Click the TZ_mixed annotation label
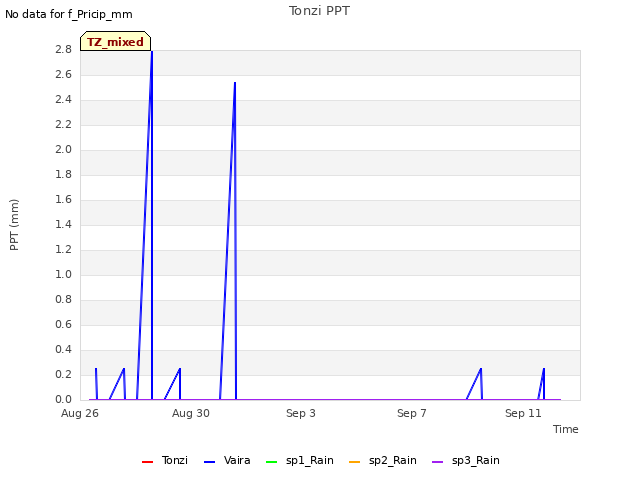 pos(116,41)
